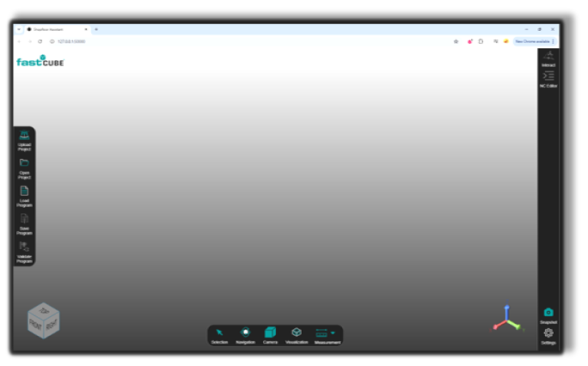
Task: Activate the Selection tool
Action: point(219,332)
